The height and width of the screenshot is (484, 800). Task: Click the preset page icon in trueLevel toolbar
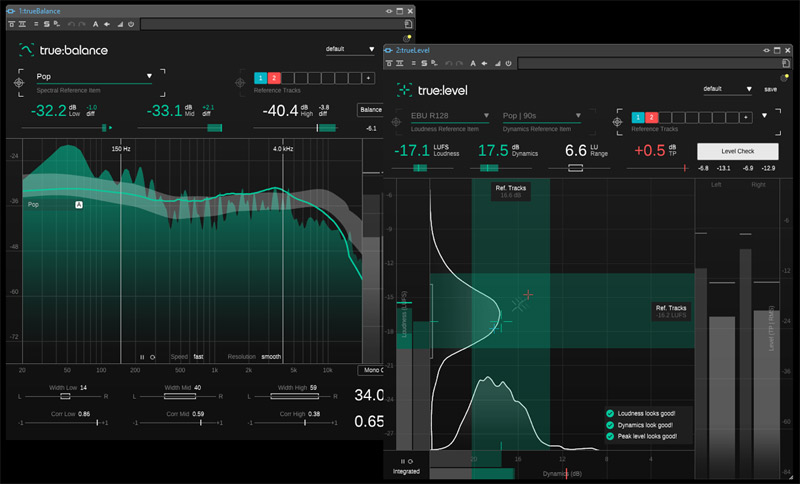click(x=786, y=63)
